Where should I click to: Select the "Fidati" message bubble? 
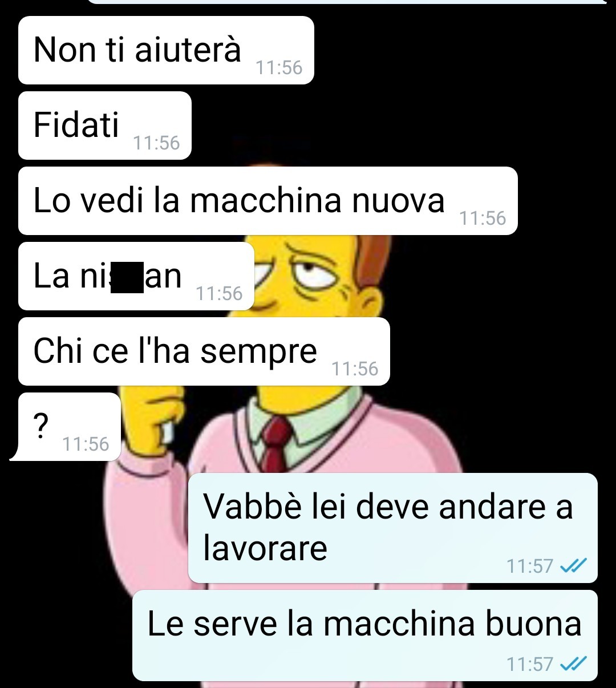(x=105, y=126)
